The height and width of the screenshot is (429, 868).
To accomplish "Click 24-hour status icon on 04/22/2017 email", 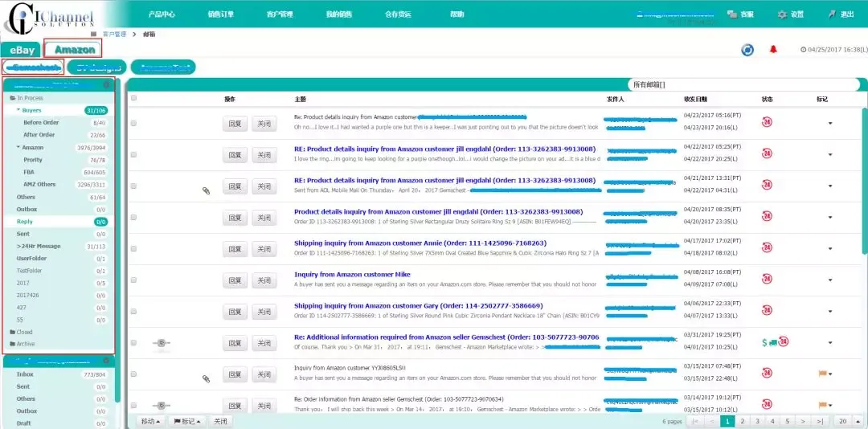I will tap(768, 153).
